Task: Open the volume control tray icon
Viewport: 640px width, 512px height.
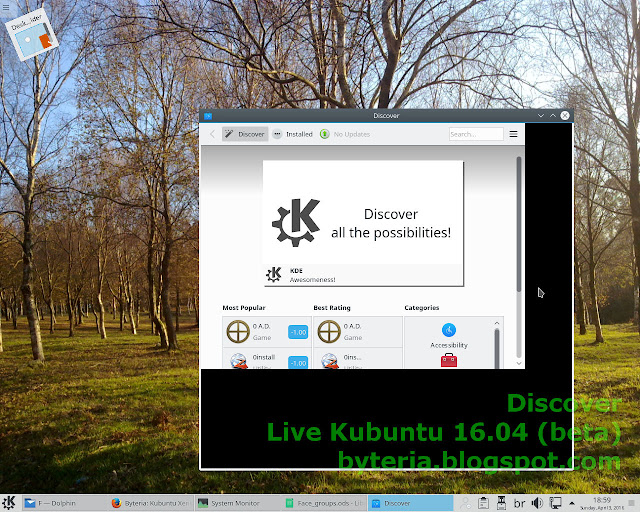Action: (537, 503)
